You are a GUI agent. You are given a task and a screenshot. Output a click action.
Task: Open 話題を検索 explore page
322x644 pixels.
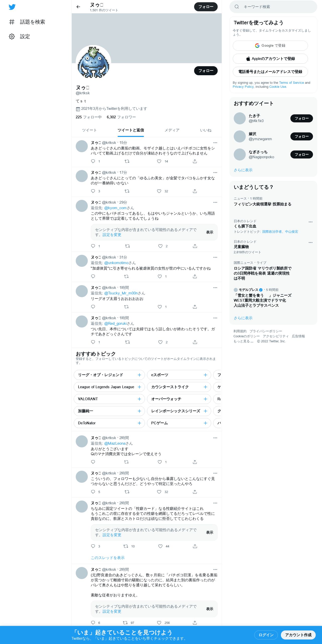click(27, 22)
